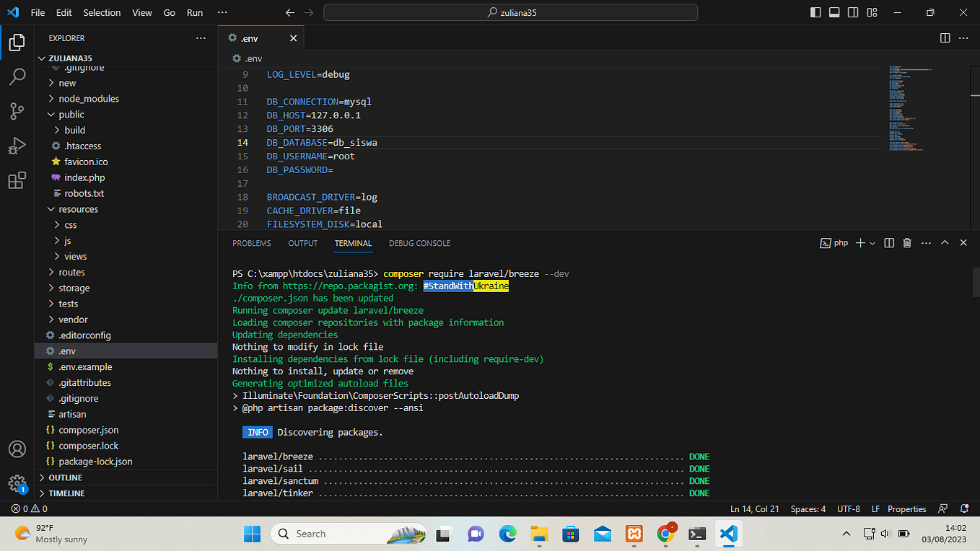
Task: Open the Selection menu
Action: [x=102, y=12]
